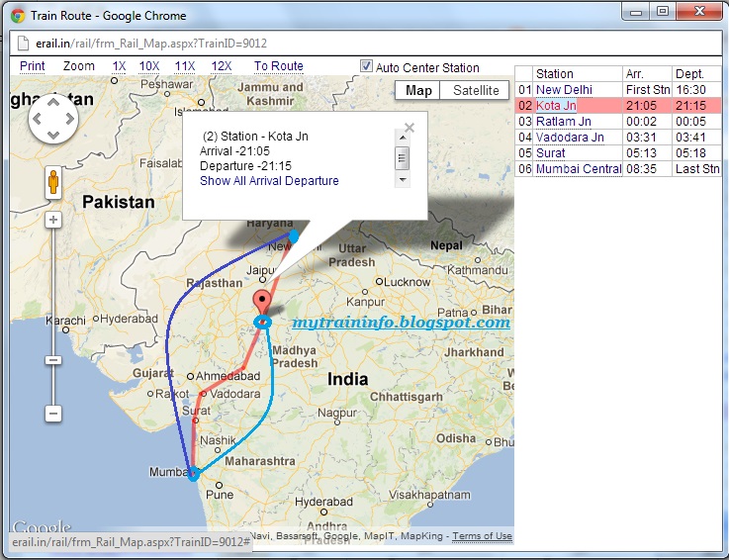Set zoom to 10X
Image resolution: width=729 pixels, height=560 pixels.
coord(149,66)
